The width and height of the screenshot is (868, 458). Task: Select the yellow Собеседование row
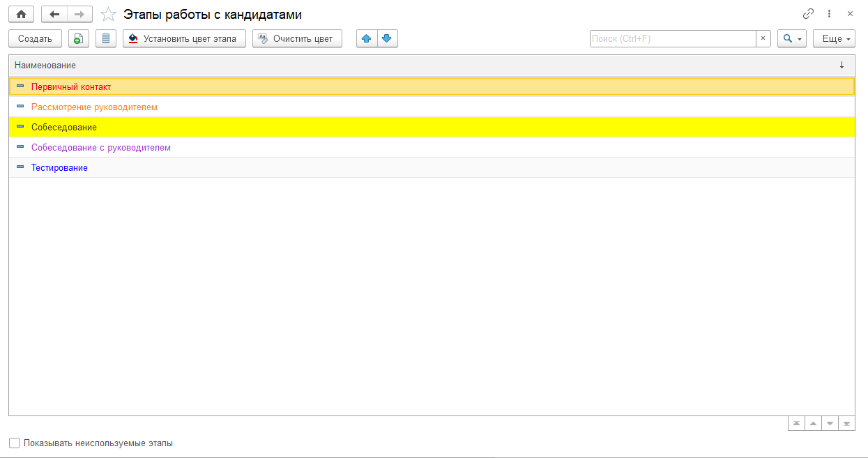[x=432, y=127]
